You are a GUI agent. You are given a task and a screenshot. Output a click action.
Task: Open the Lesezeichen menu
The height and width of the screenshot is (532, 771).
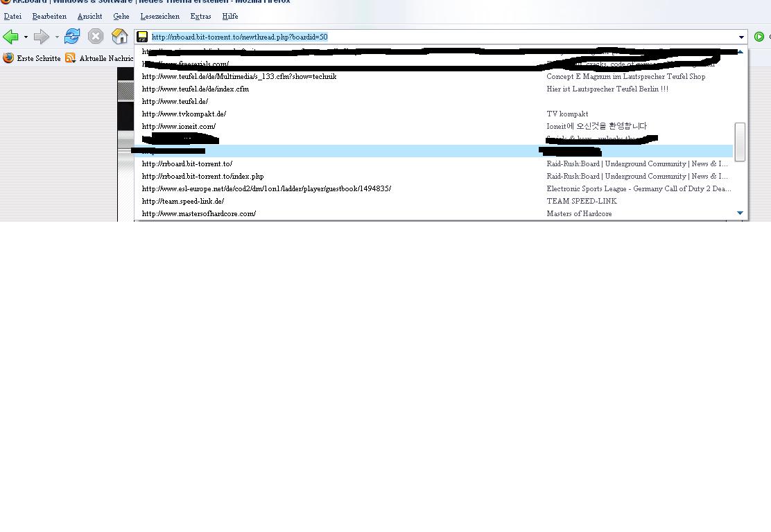(x=159, y=16)
